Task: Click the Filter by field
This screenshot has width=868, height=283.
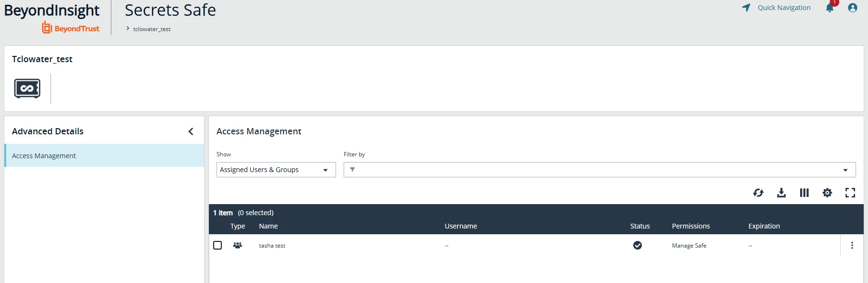Action: point(599,170)
